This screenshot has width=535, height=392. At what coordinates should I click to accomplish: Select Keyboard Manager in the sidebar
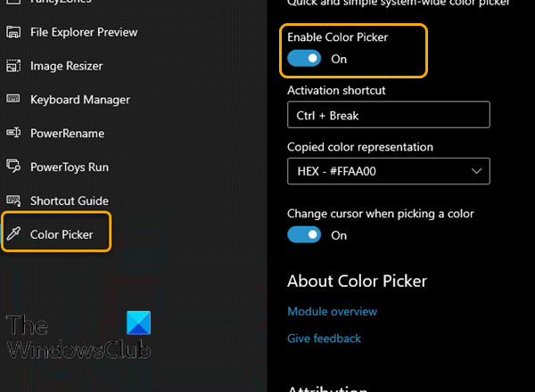(x=79, y=100)
